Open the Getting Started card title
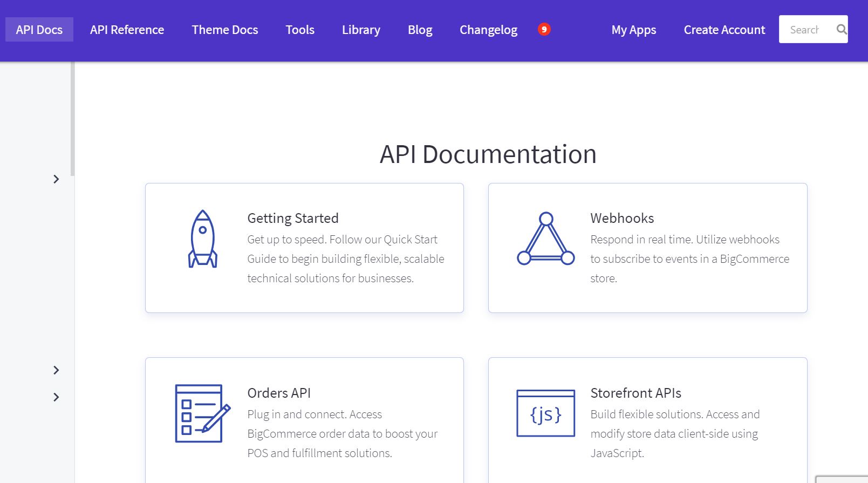Viewport: 868px width, 483px height. (293, 218)
